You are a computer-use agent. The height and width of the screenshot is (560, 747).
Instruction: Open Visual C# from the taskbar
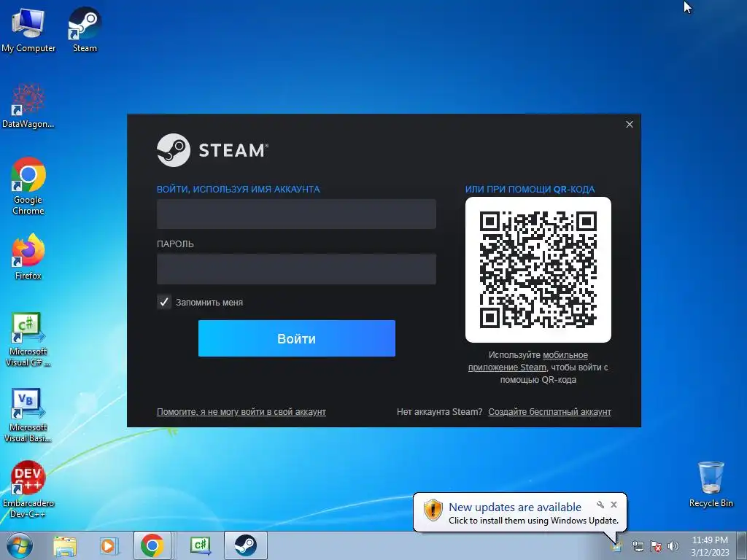201,545
